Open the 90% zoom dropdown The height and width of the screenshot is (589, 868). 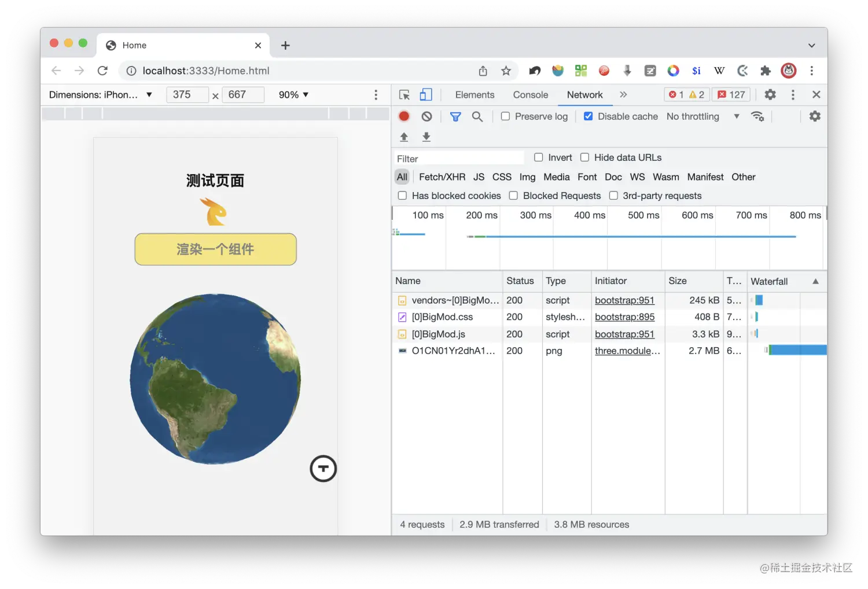pyautogui.click(x=293, y=94)
